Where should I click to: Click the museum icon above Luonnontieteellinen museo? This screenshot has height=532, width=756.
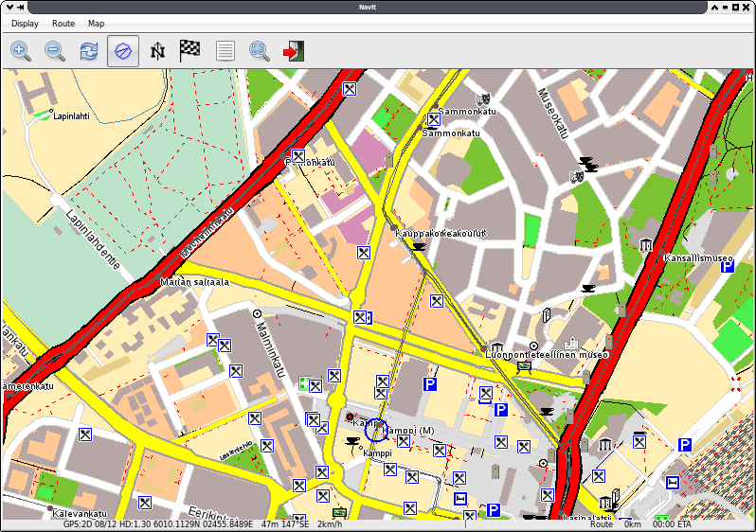point(497,346)
